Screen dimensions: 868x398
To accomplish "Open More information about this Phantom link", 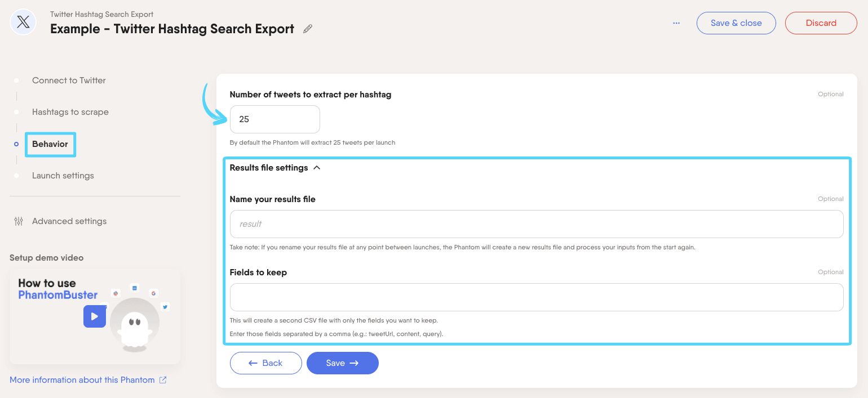I will (82, 380).
